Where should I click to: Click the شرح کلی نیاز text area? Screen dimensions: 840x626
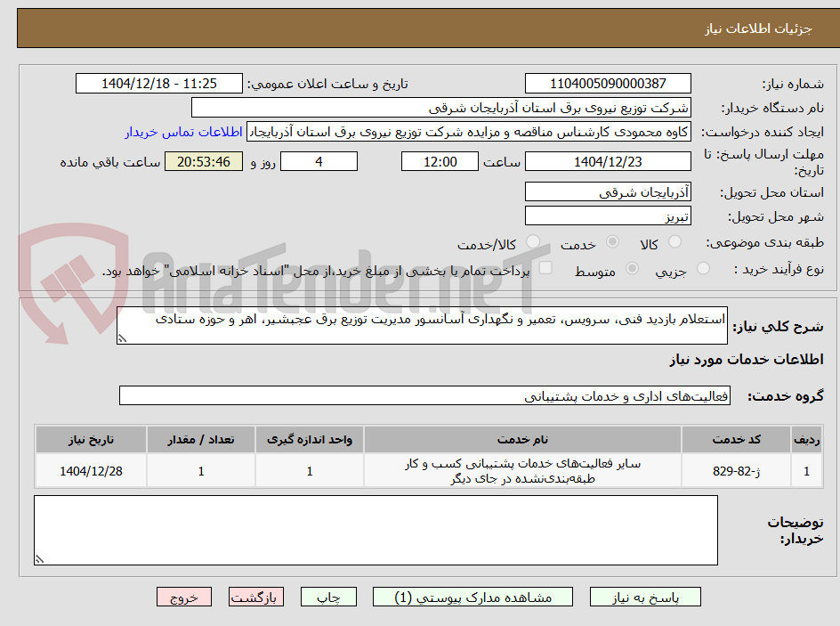422,325
